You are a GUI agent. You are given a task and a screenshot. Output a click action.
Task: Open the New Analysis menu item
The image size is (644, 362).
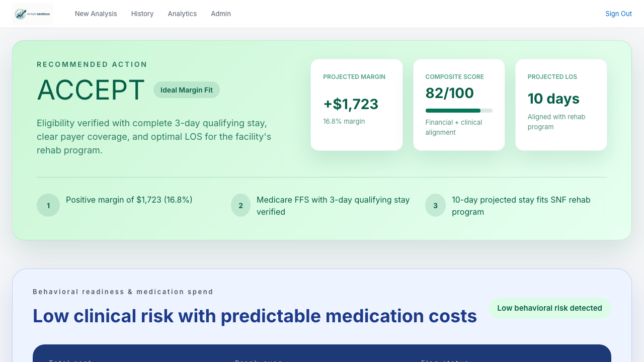coord(96,14)
